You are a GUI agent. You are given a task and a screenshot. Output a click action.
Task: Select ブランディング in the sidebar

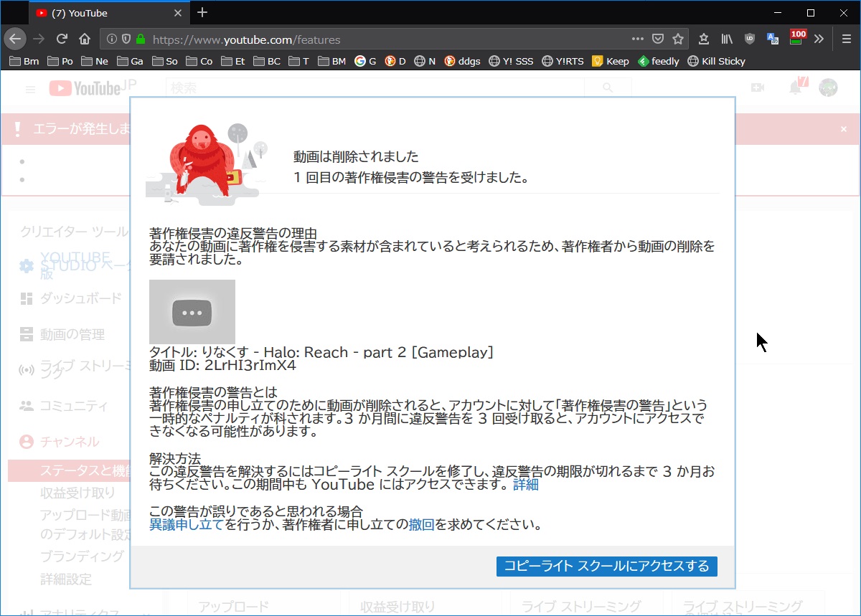tap(83, 556)
